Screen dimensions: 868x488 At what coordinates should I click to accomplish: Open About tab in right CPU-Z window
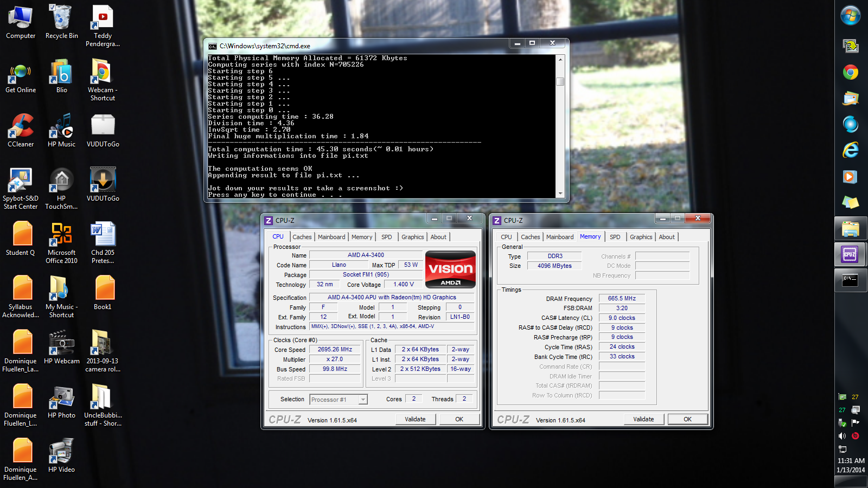pyautogui.click(x=667, y=237)
